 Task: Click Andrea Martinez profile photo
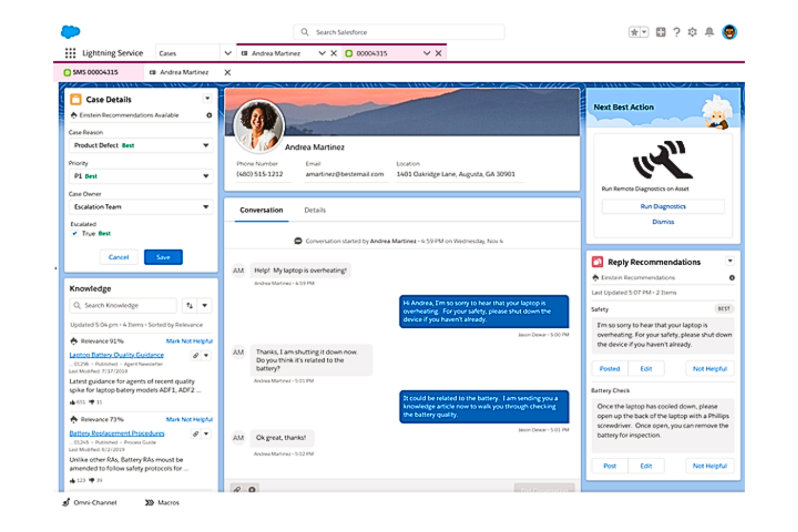coord(259,127)
